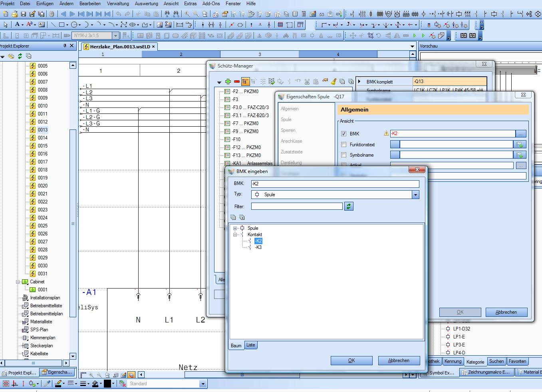
Task: Select the circle drawing tool
Action: [74, 25]
